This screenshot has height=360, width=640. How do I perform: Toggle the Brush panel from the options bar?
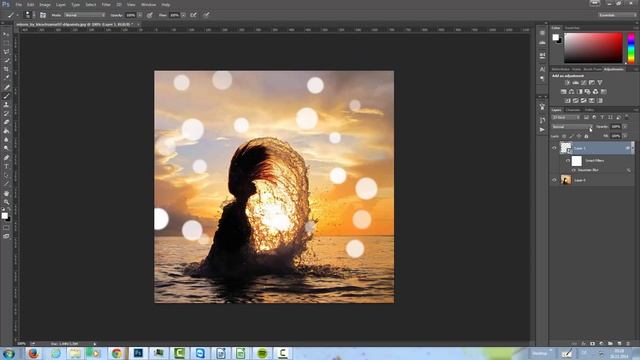tap(43, 15)
